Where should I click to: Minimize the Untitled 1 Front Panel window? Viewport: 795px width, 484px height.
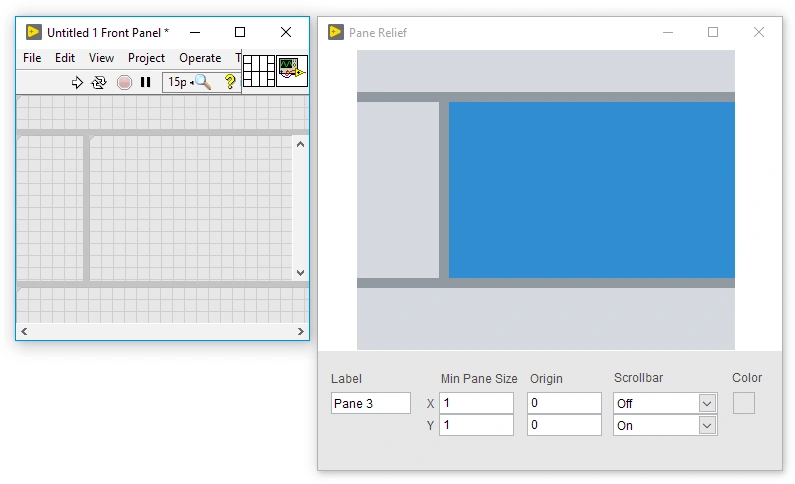pos(195,32)
